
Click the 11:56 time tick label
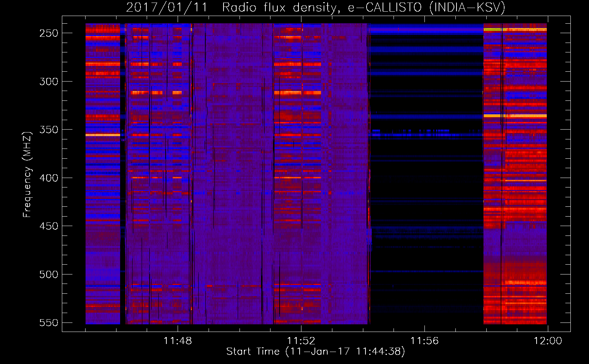tap(424, 341)
